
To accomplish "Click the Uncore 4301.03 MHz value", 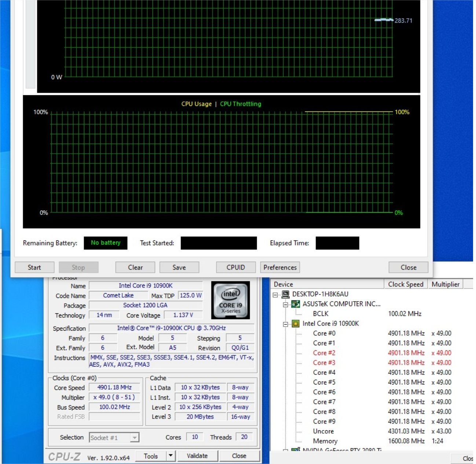I will [x=406, y=431].
